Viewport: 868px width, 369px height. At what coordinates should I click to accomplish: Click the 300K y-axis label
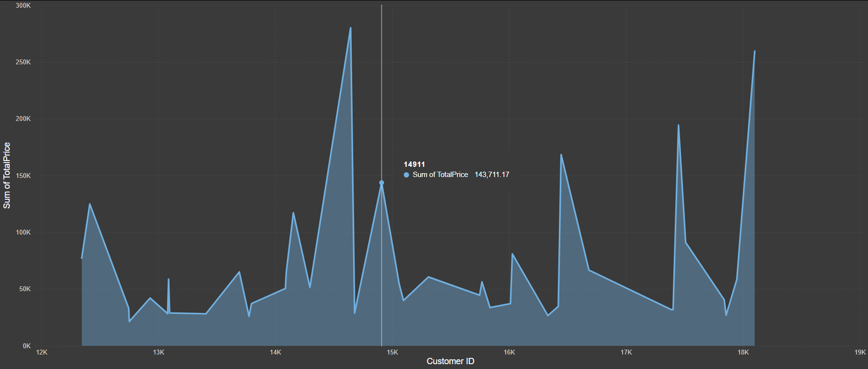click(x=23, y=6)
